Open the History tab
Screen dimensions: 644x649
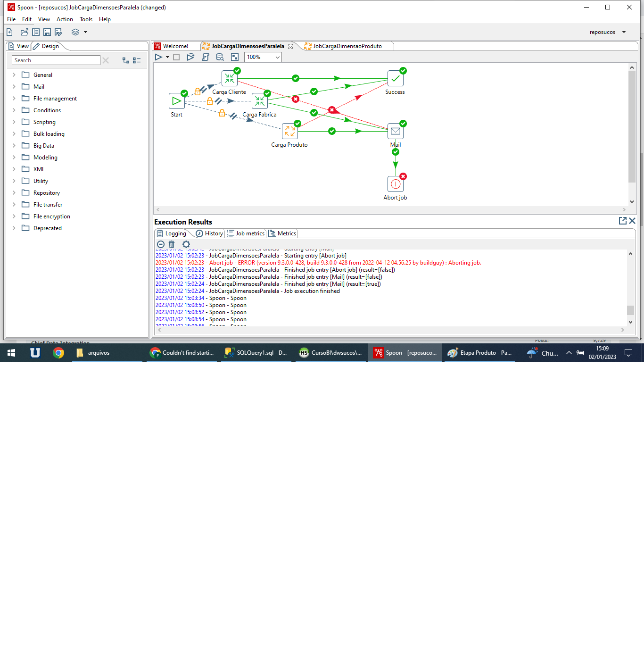point(209,233)
